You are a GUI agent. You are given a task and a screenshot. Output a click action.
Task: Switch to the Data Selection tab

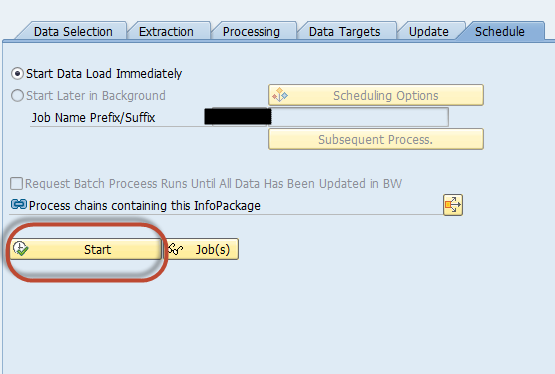(x=73, y=31)
